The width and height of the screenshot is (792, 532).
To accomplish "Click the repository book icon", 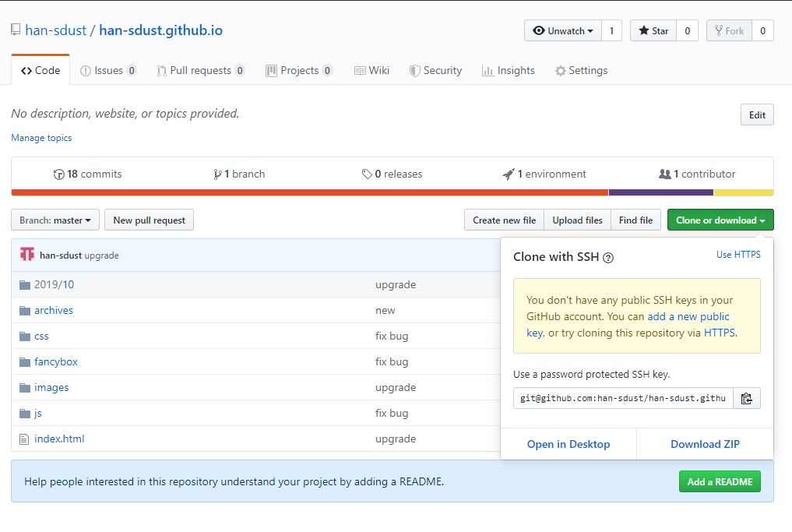I will pyautogui.click(x=14, y=28).
